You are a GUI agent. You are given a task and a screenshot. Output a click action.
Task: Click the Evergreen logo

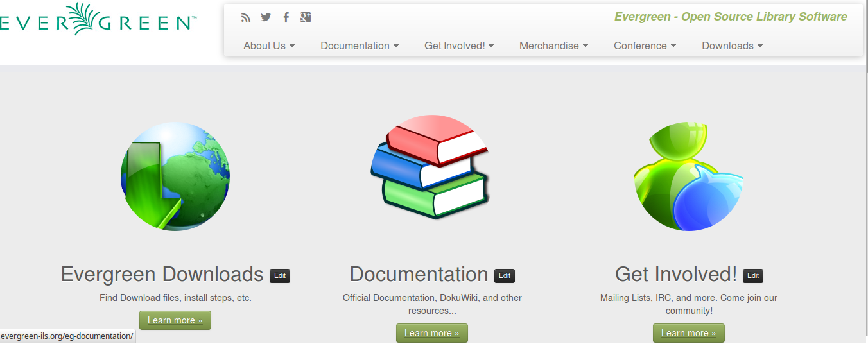click(98, 20)
